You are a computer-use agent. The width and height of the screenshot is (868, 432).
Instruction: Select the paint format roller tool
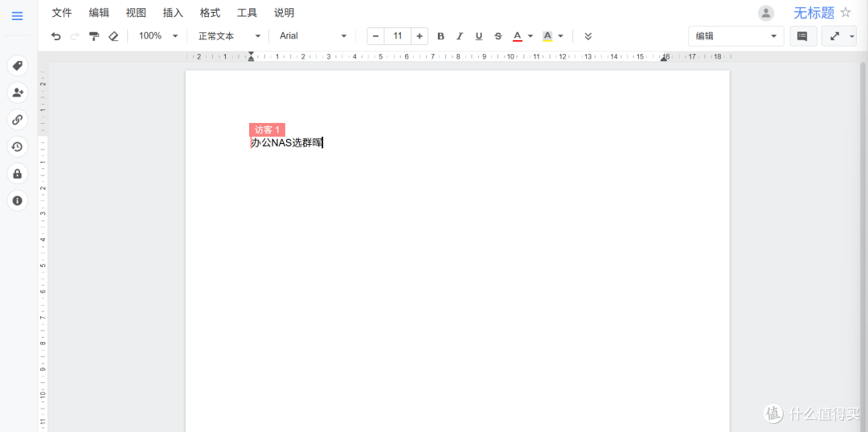click(x=94, y=36)
